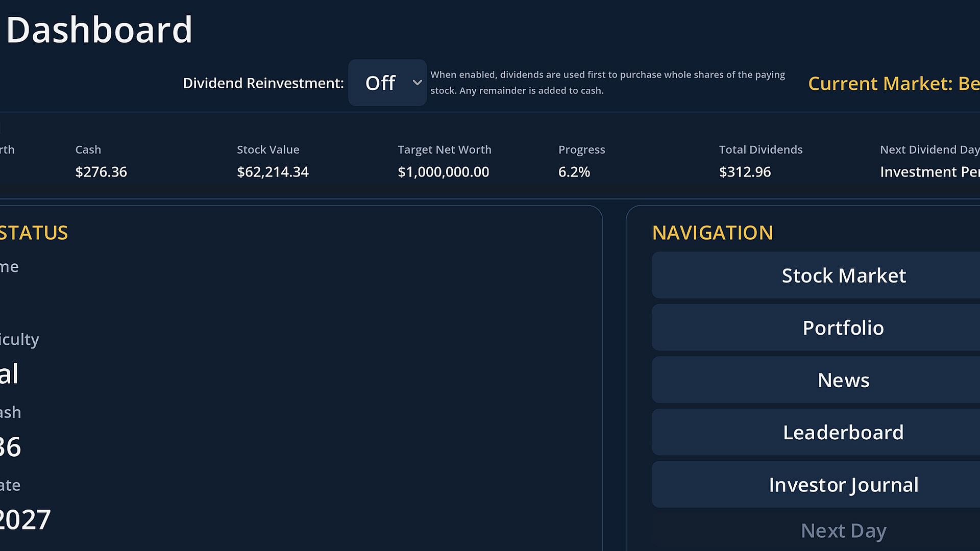The image size is (980, 551).
Task: Click the STATUS panel heading
Action: pos(34,233)
